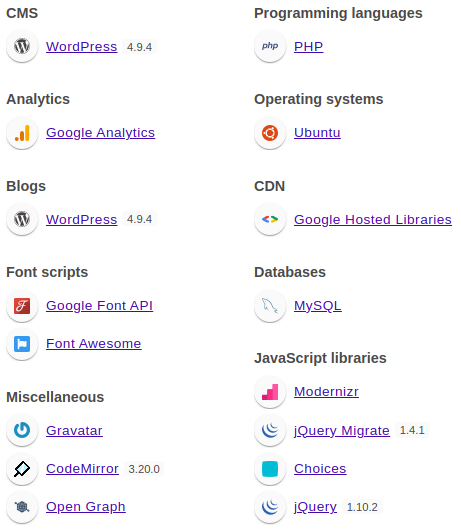
Task: Open the Open Graph link
Action: click(x=86, y=507)
